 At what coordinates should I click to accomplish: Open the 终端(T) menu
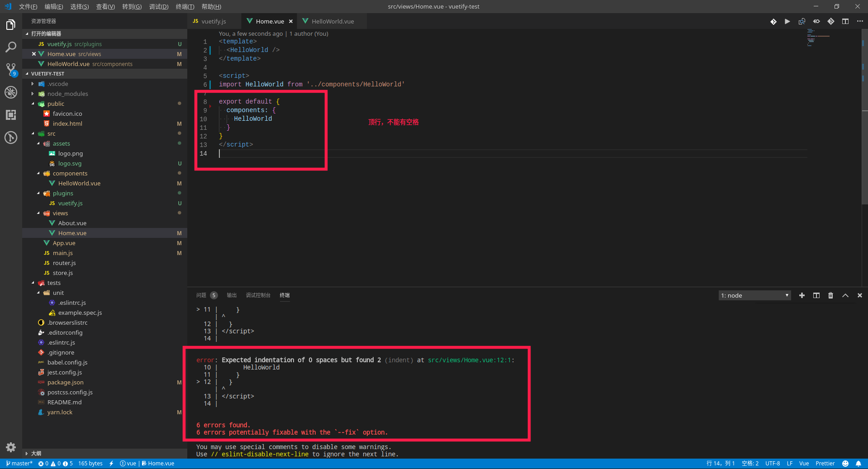pos(185,6)
